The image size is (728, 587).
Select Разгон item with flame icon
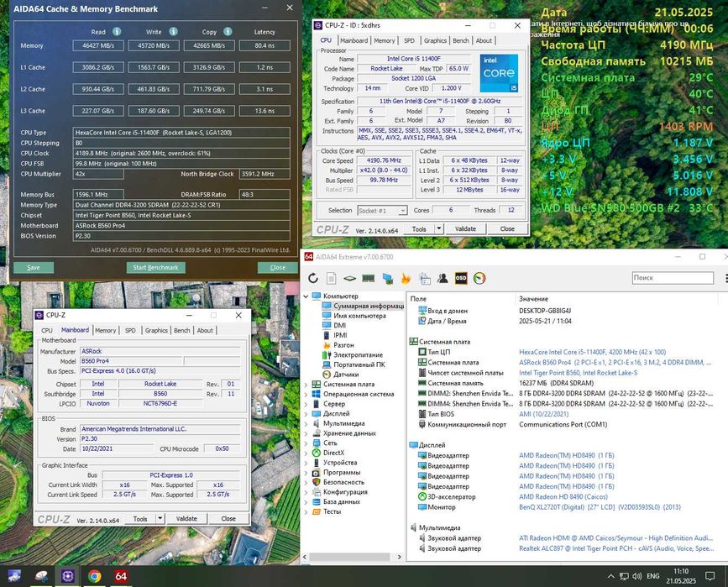(343, 345)
